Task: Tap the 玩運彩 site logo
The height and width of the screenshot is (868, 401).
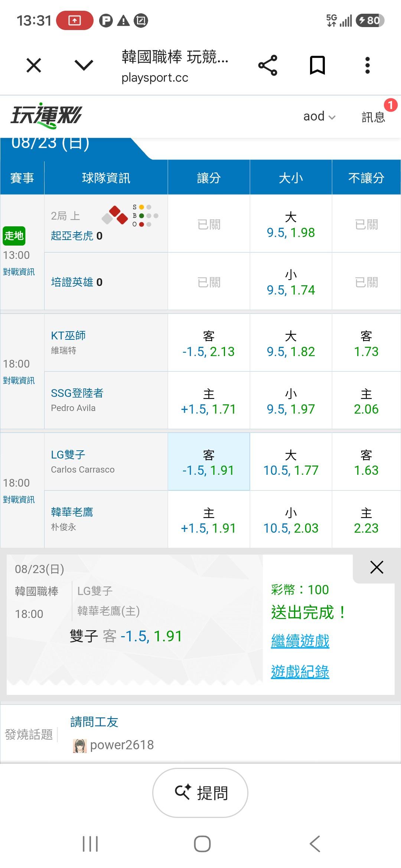Action: (46, 116)
